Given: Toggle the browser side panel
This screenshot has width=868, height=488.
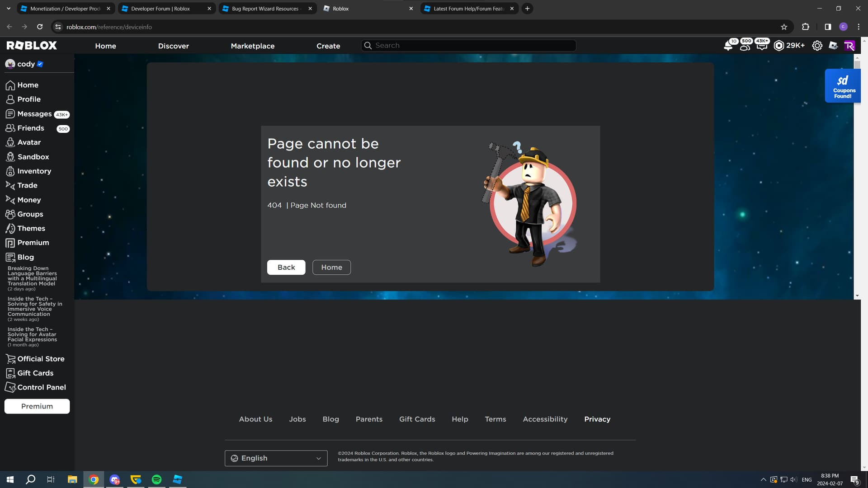Looking at the screenshot, I should click(x=828, y=27).
